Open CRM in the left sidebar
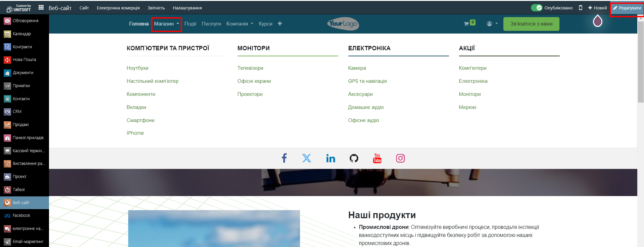The width and height of the screenshot is (644, 247). (x=17, y=112)
